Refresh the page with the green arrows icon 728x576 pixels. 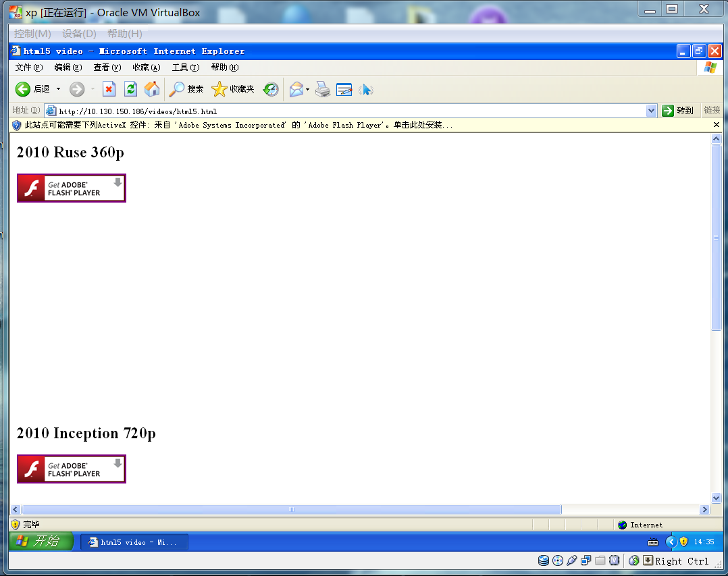[x=130, y=89]
